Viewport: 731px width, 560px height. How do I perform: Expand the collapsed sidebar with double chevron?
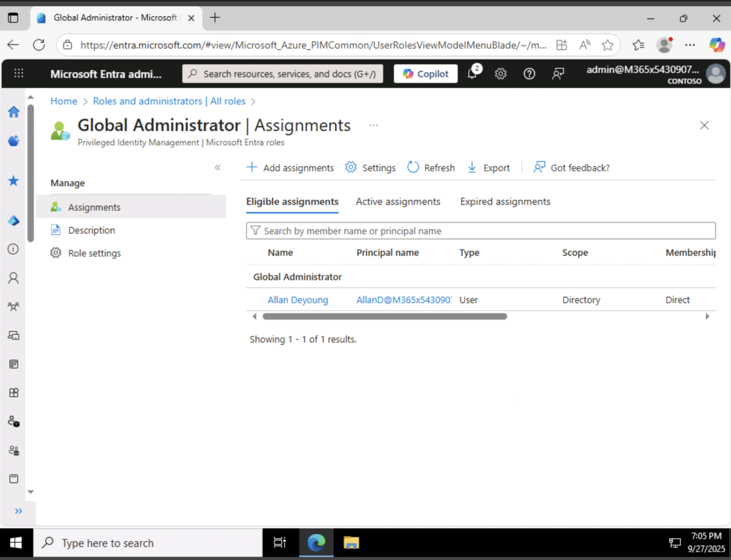[18, 511]
